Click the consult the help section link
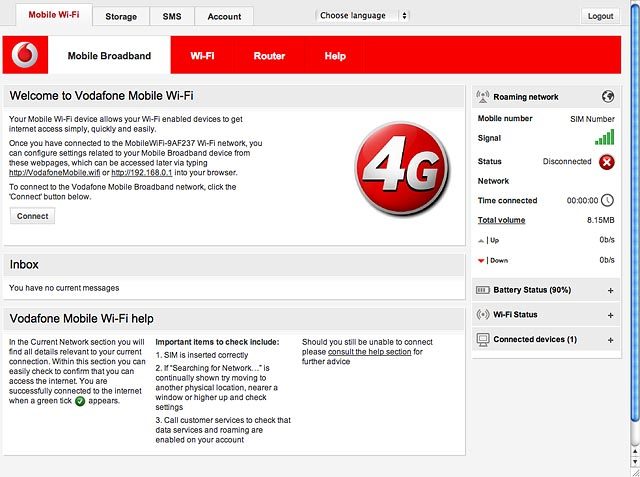The image size is (640, 477). (x=369, y=352)
